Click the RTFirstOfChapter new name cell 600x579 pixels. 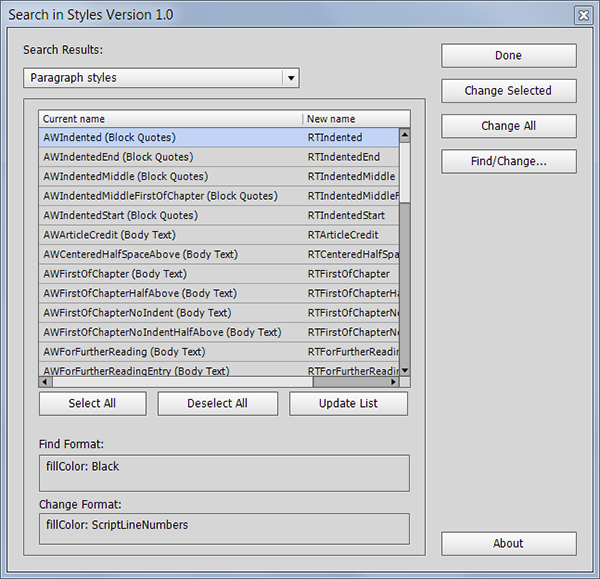[x=349, y=274]
